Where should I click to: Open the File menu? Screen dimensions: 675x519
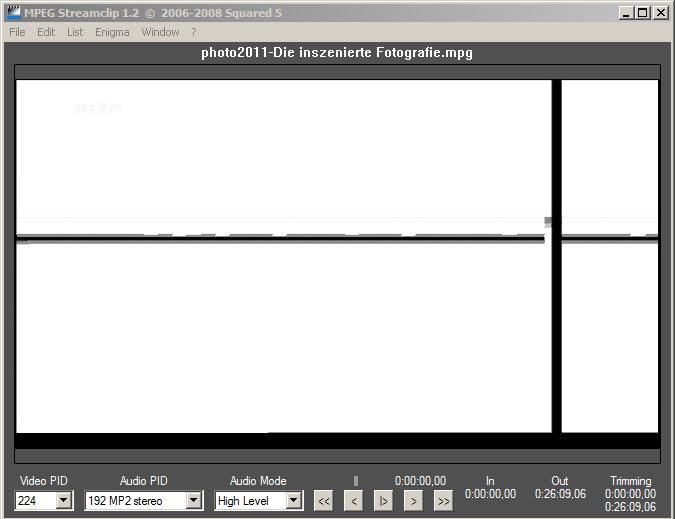(17, 32)
